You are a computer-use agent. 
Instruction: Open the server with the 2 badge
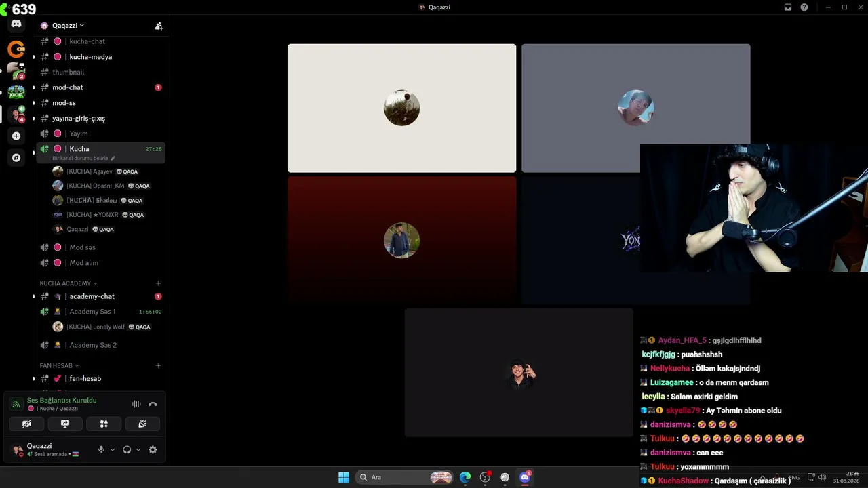tap(16, 70)
